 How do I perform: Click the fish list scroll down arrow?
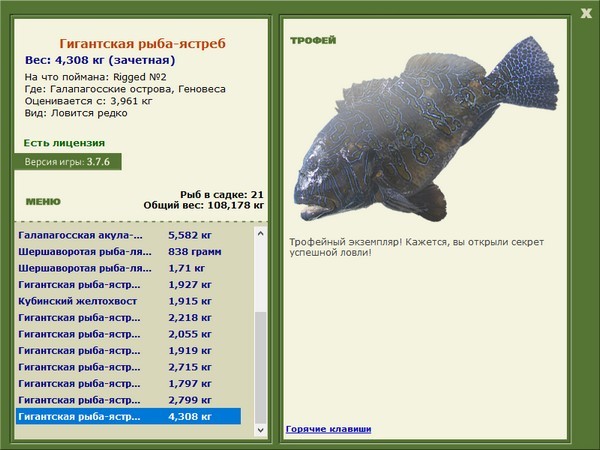coord(261,430)
